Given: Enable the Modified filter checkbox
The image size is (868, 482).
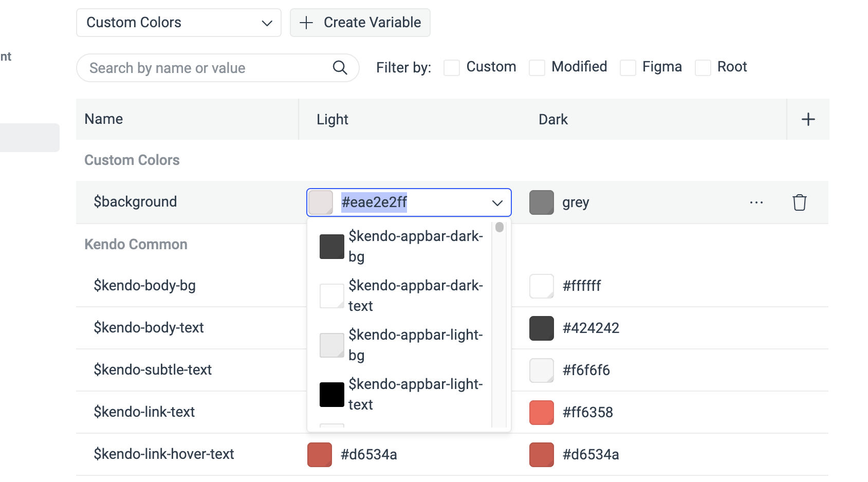Looking at the screenshot, I should tap(537, 67).
